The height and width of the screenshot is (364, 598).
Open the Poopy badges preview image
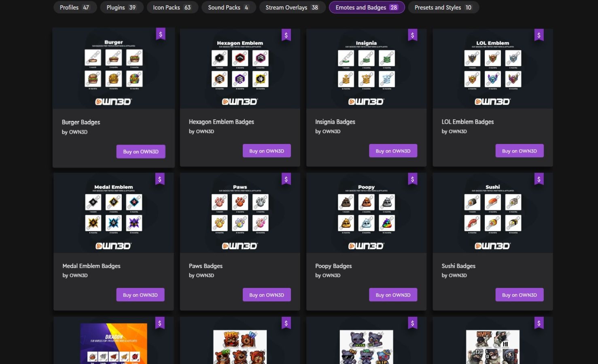[x=366, y=213]
